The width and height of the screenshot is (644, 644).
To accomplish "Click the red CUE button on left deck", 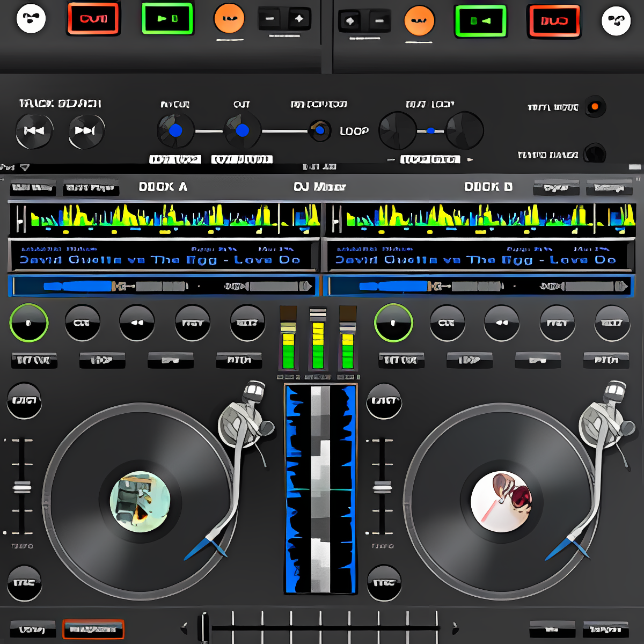I will [x=93, y=19].
